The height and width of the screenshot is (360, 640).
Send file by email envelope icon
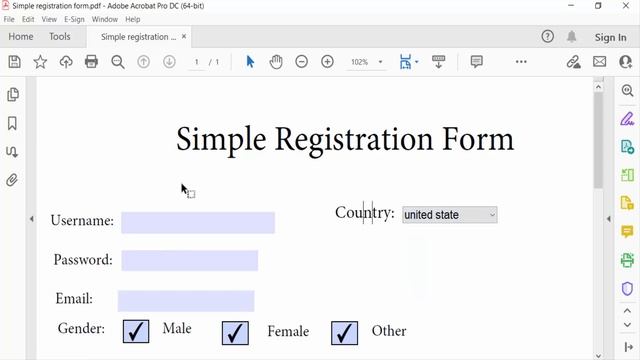599,62
